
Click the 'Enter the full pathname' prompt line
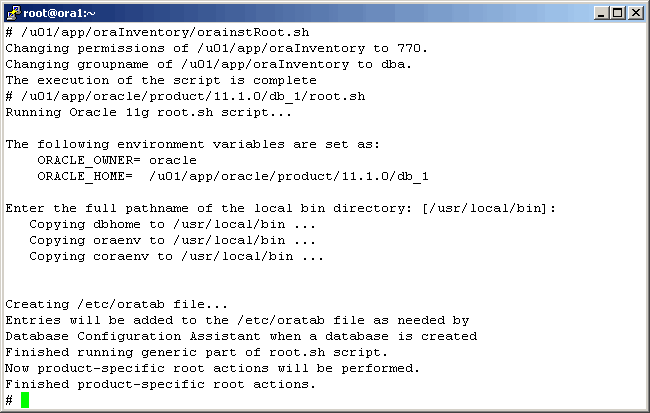point(280,208)
